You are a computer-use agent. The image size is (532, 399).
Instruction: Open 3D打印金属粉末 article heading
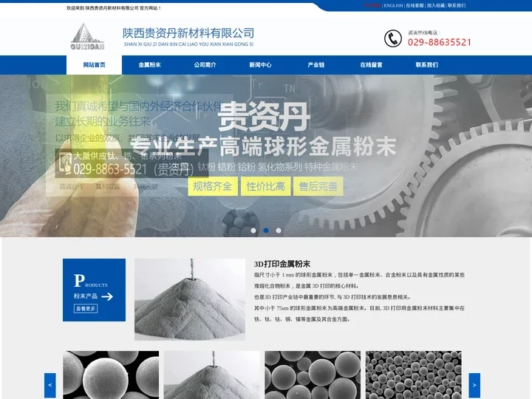tap(282, 264)
